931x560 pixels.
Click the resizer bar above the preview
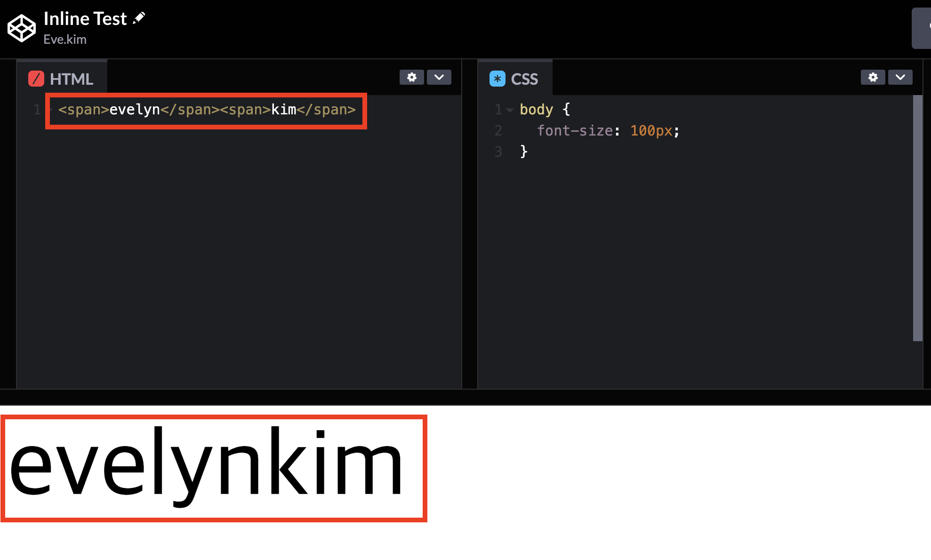coord(465,397)
